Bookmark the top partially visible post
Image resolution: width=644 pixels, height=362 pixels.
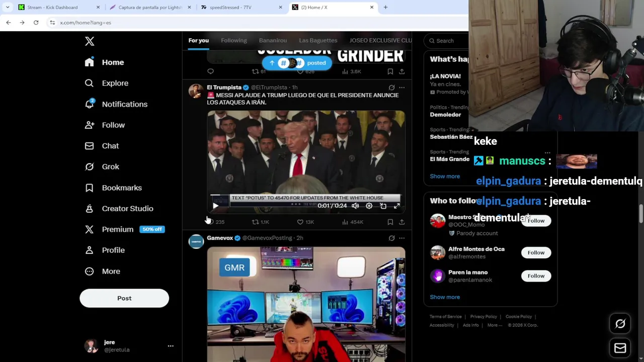[390, 71]
